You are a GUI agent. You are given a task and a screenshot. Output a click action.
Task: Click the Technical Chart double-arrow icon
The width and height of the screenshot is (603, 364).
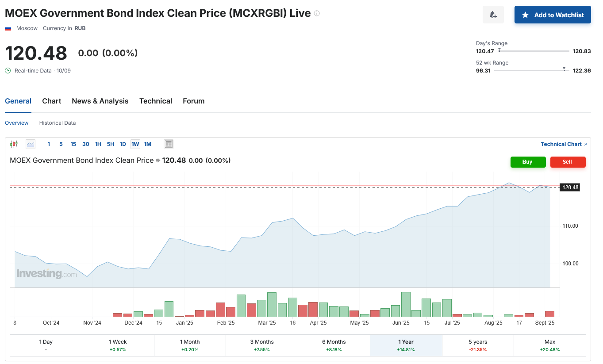(586, 144)
